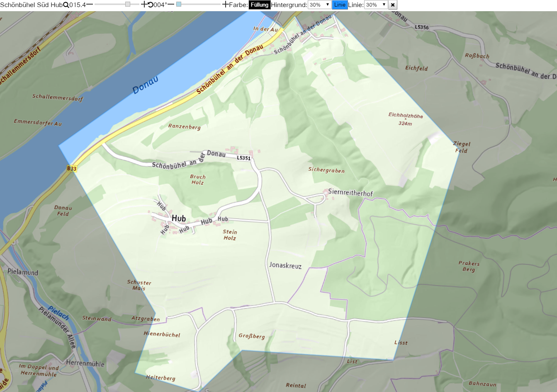This screenshot has height=392, width=557.
Task: Click the Jonaskreuz map label
Action: pyautogui.click(x=285, y=266)
